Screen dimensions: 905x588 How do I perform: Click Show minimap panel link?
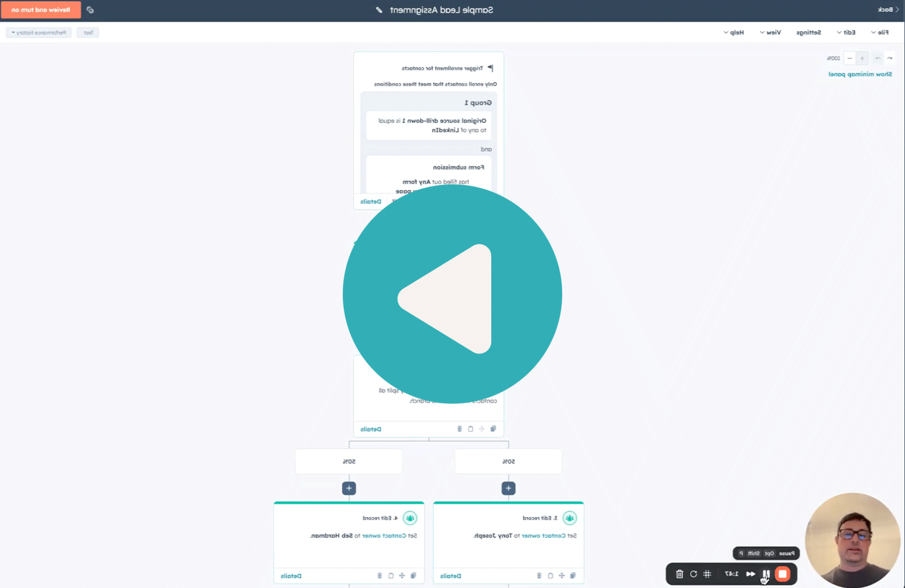pos(860,74)
